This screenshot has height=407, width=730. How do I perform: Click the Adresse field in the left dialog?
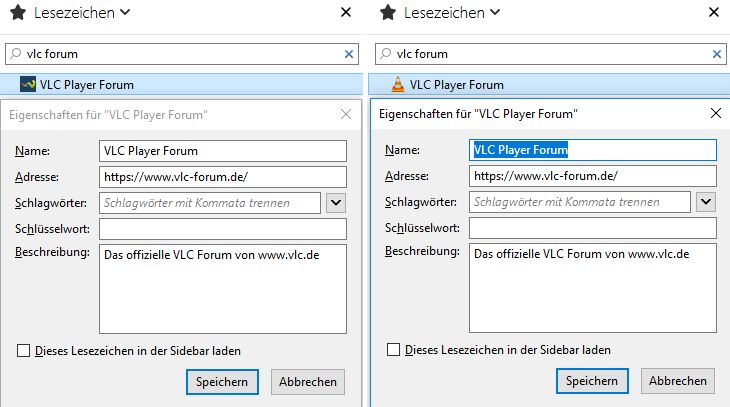point(223,176)
